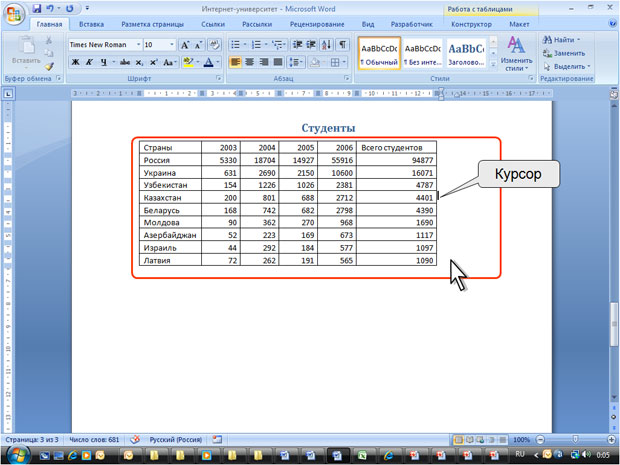
Task: Open the Макет tab
Action: point(519,24)
